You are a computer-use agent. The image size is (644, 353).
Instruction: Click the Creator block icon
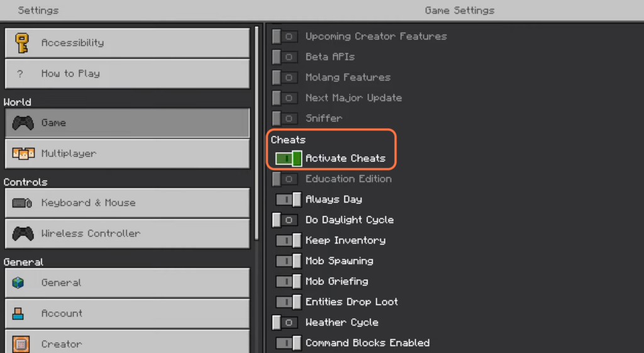pos(21,344)
